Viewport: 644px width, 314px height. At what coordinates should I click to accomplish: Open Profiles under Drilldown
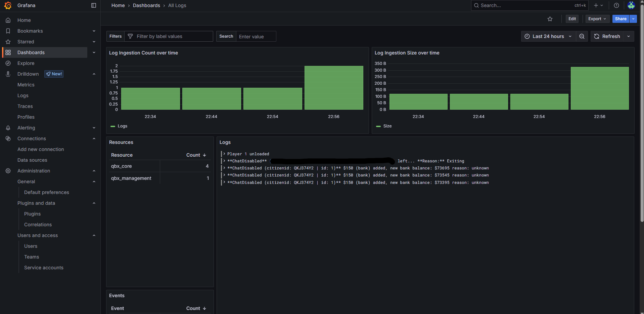pyautogui.click(x=26, y=117)
